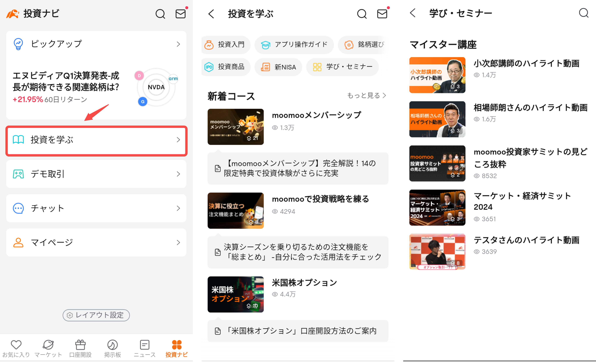Open 米国株オプション口座開設方法 article
Screen dimensions: 596x364
[x=298, y=331]
